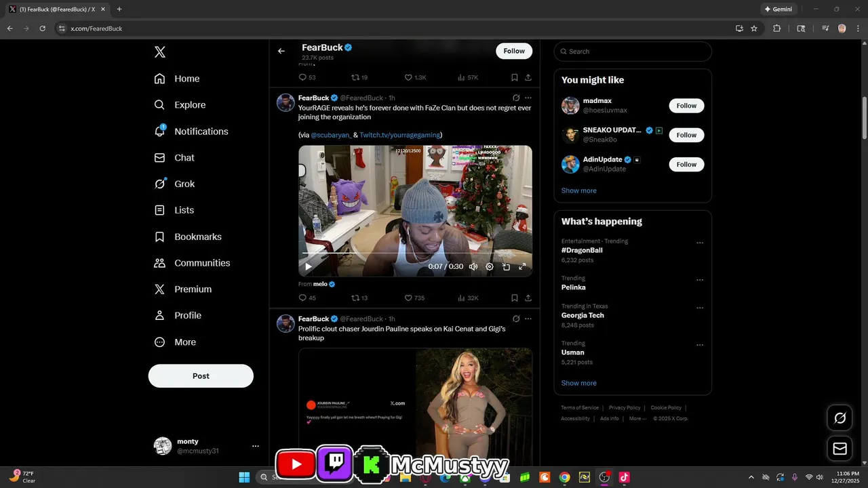
Task: Follow AdinUpdate in suggestions
Action: click(686, 164)
